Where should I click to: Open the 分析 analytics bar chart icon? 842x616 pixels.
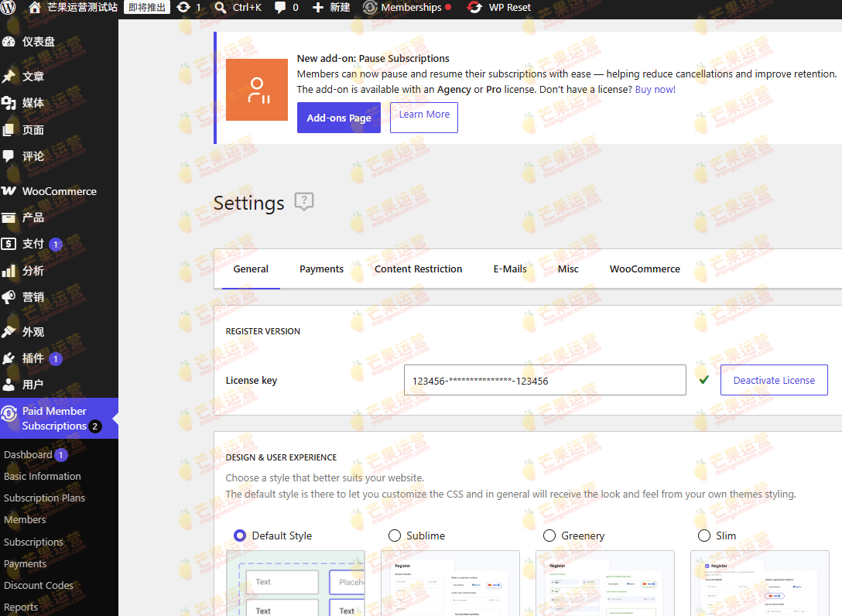click(9, 271)
